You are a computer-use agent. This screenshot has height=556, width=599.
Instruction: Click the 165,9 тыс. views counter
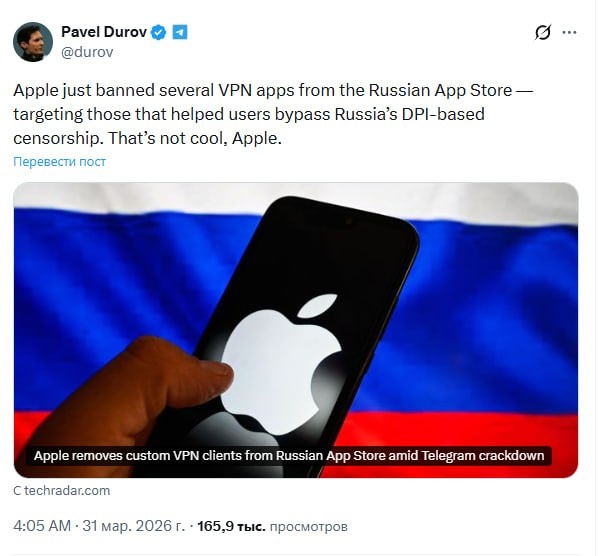[x=231, y=526]
